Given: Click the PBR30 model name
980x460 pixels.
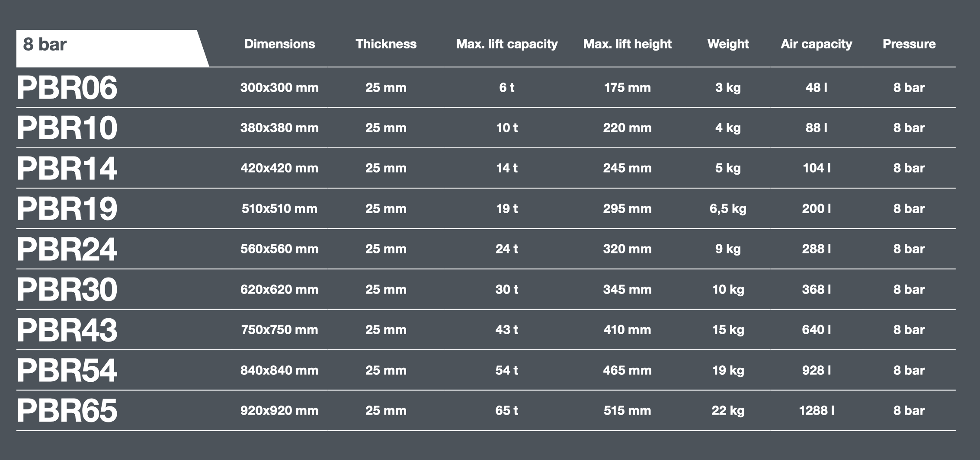Looking at the screenshot, I should (x=67, y=290).
